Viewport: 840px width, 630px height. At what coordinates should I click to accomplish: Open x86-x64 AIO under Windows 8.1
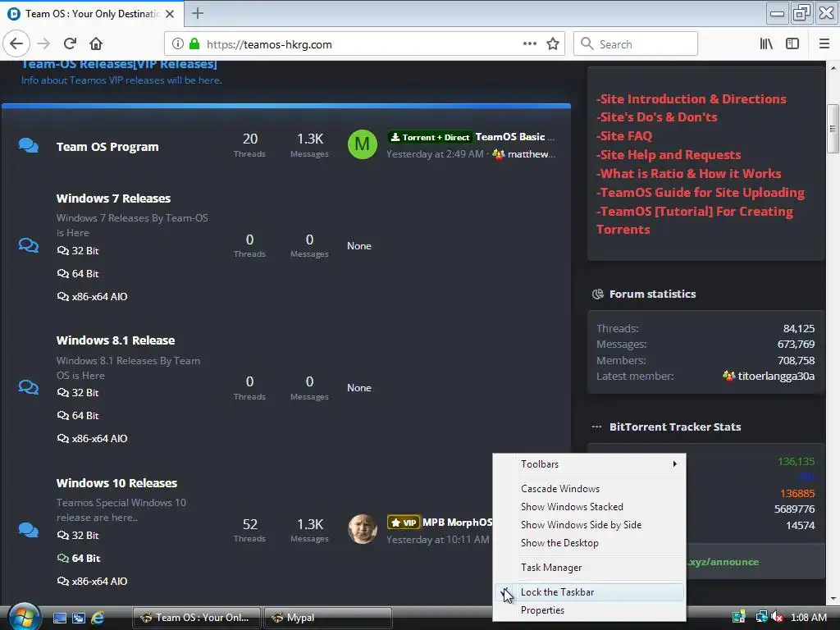click(x=92, y=438)
